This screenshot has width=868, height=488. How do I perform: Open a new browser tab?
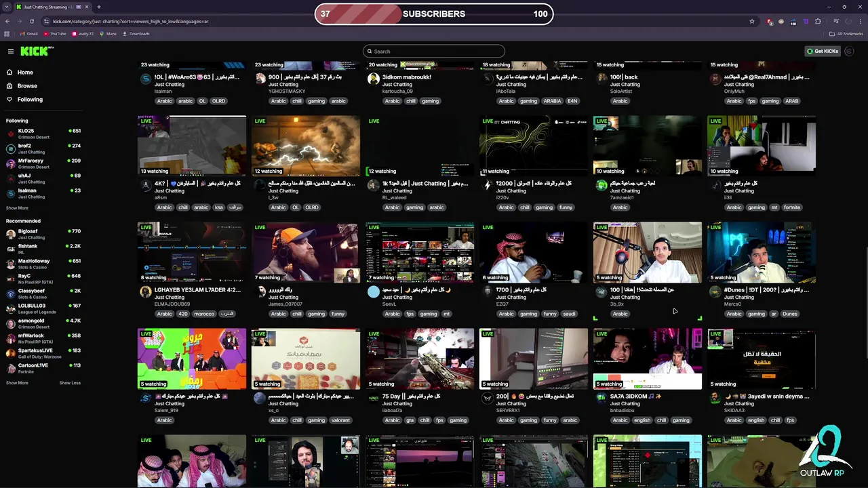click(x=99, y=7)
